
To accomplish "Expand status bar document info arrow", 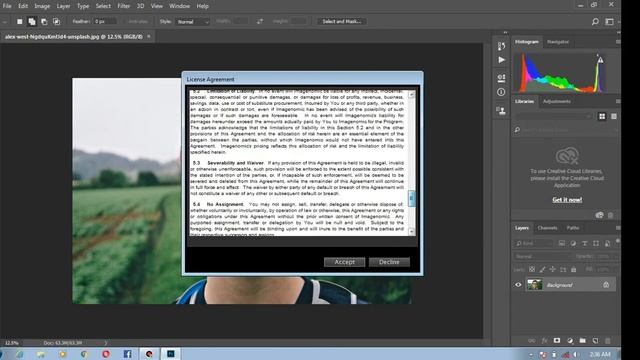I will pos(106,343).
